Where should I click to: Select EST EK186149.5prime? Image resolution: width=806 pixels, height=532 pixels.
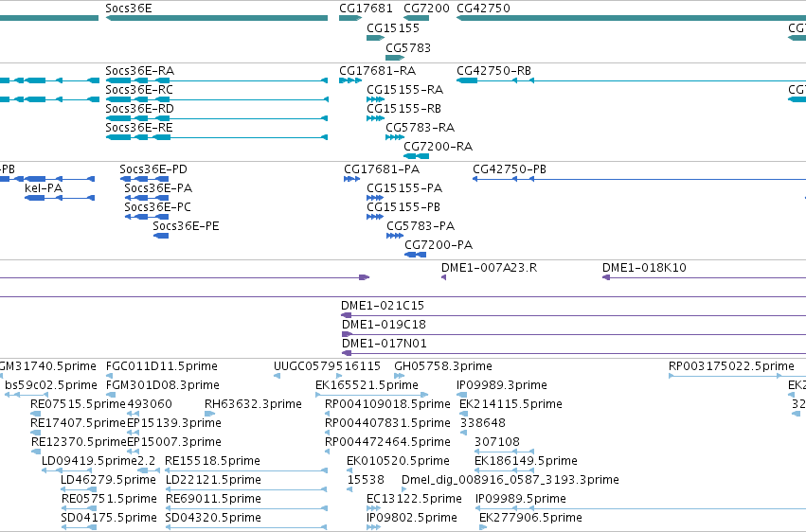[504, 470]
